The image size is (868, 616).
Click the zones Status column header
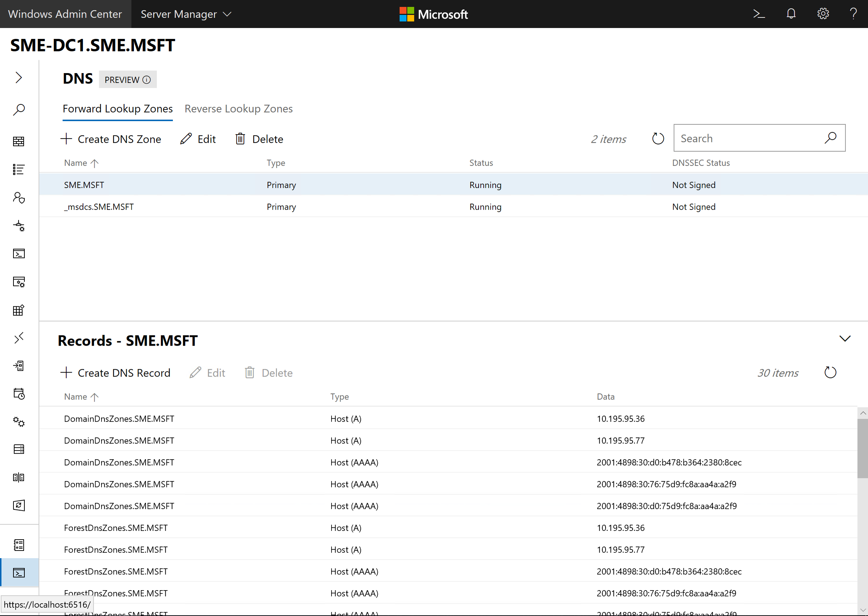(481, 163)
